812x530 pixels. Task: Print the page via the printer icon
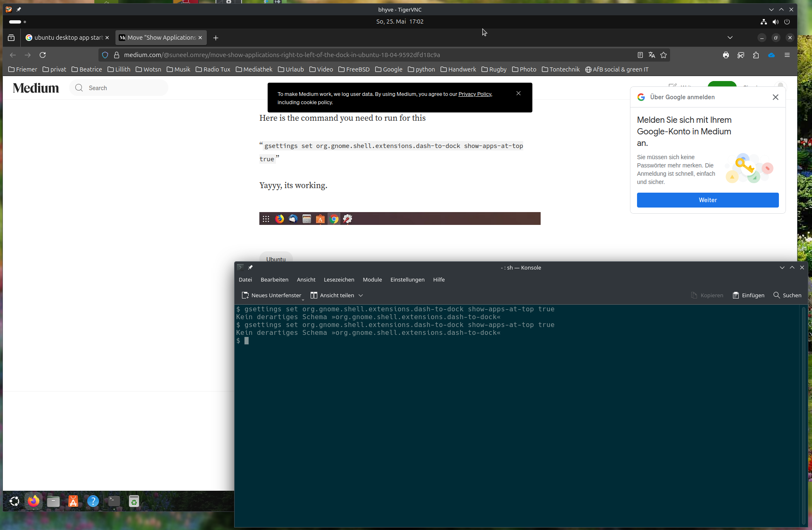[726, 55]
